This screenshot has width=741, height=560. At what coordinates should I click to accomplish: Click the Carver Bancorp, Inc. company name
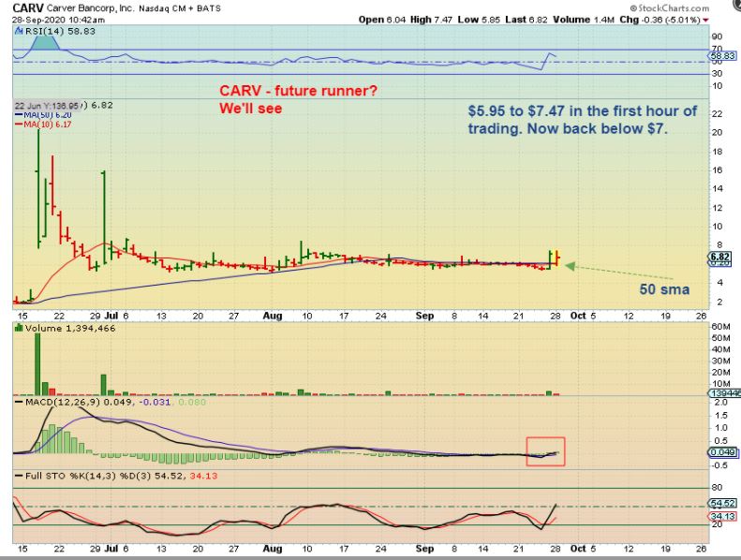point(91,8)
